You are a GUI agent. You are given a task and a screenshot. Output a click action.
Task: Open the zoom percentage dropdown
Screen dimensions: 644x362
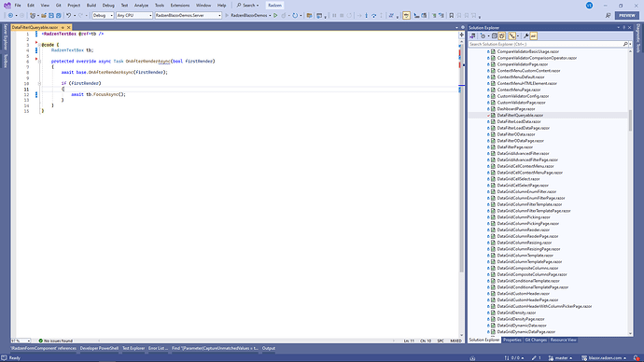tap(21, 341)
